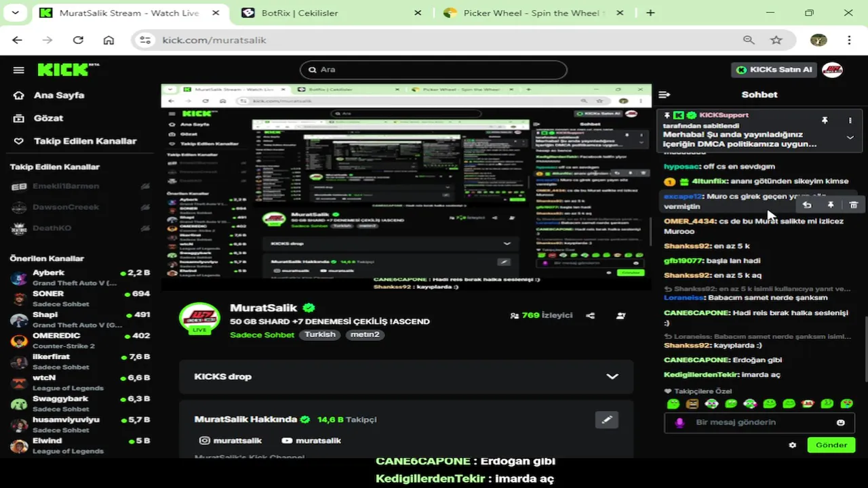
Task: Click the chat scrollbar
Action: pos(865,349)
